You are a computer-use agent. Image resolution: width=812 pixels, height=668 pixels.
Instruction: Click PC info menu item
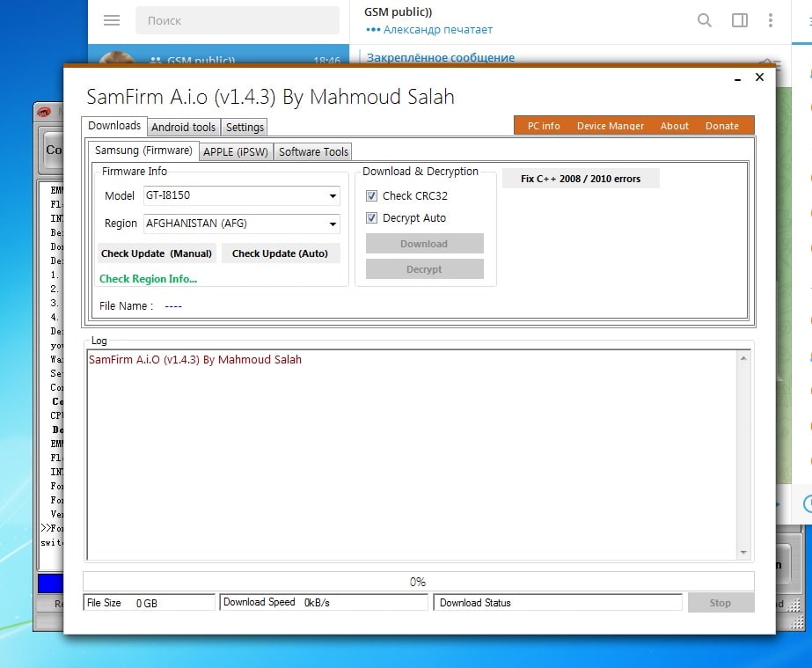pyautogui.click(x=544, y=126)
